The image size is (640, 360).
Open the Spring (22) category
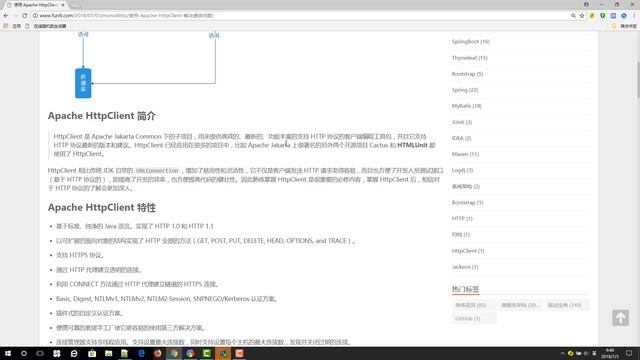pyautogui.click(x=464, y=90)
